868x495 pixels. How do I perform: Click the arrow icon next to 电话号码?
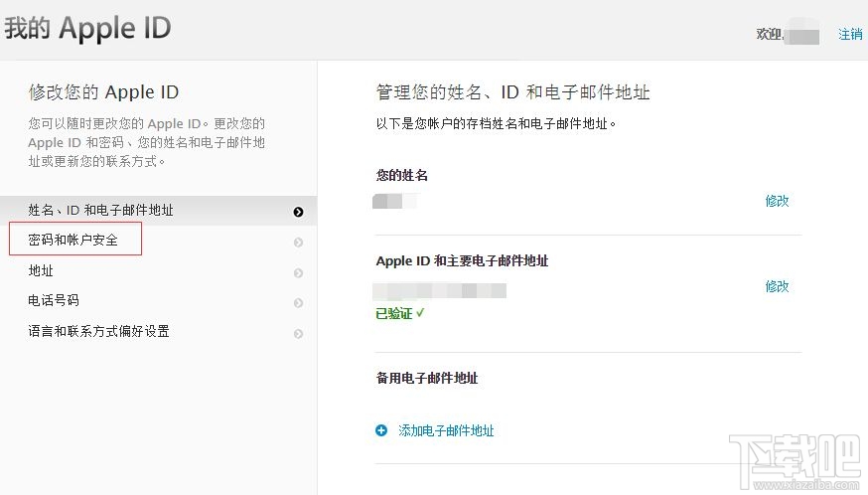click(x=298, y=303)
